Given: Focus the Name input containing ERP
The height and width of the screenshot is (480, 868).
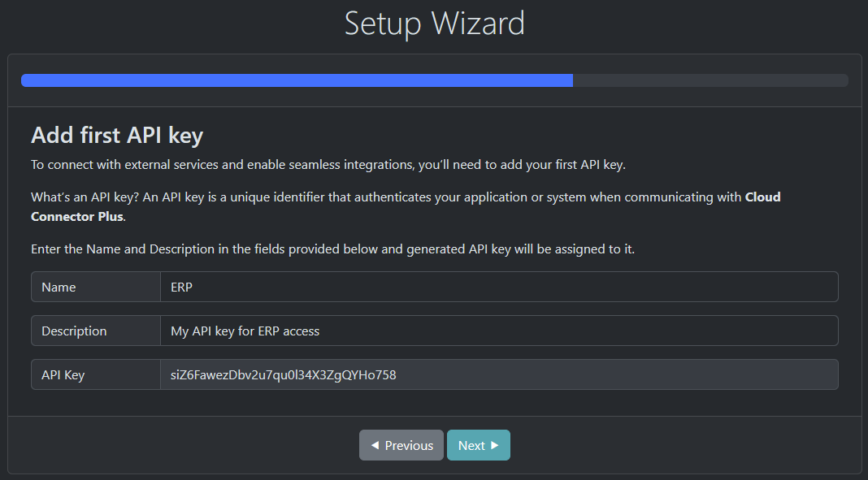Looking at the screenshot, I should point(498,287).
